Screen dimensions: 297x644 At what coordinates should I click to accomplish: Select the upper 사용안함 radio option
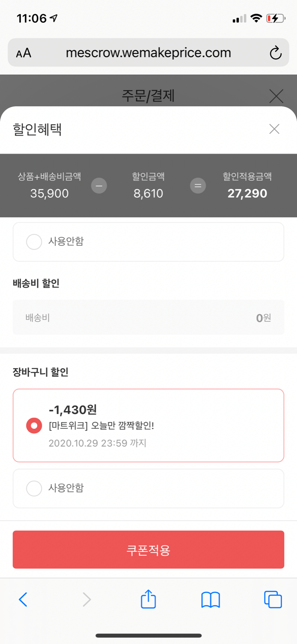[34, 242]
